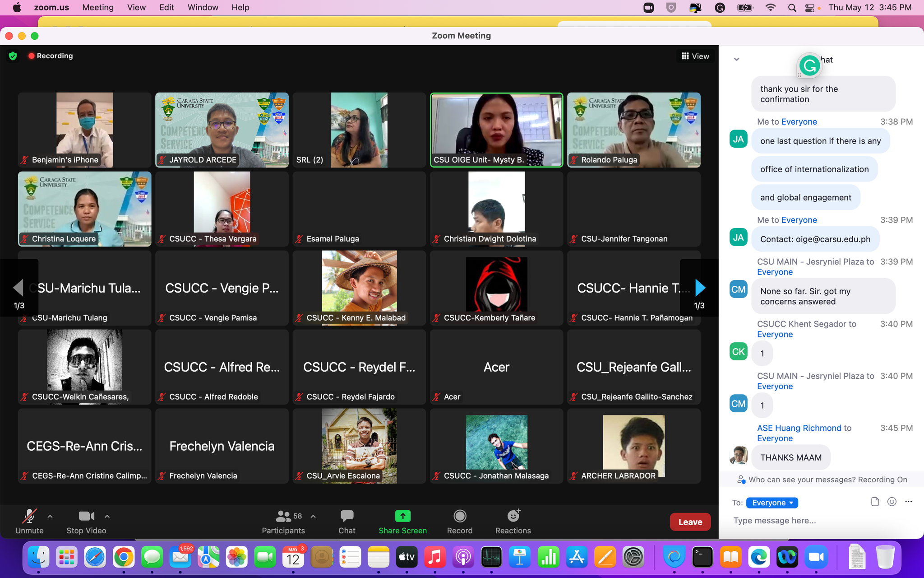Screen dimensions: 924x578
Task: Open chat more options ellipsis
Action: (x=908, y=502)
